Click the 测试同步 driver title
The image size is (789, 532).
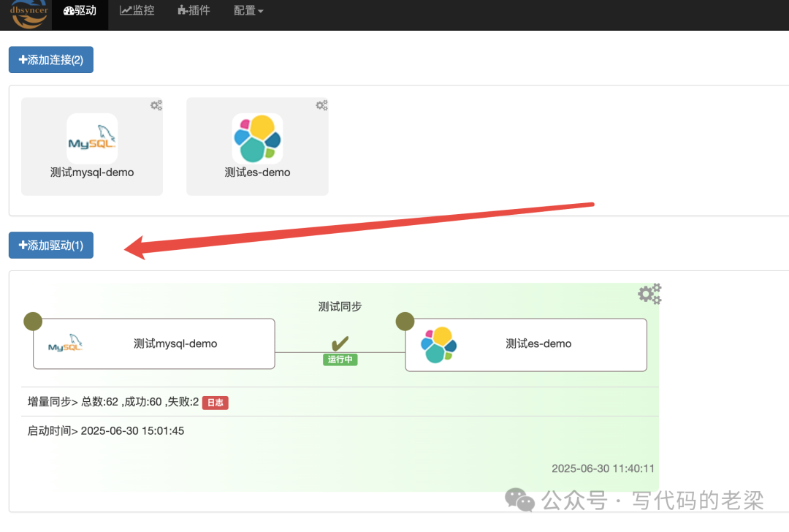(x=340, y=307)
